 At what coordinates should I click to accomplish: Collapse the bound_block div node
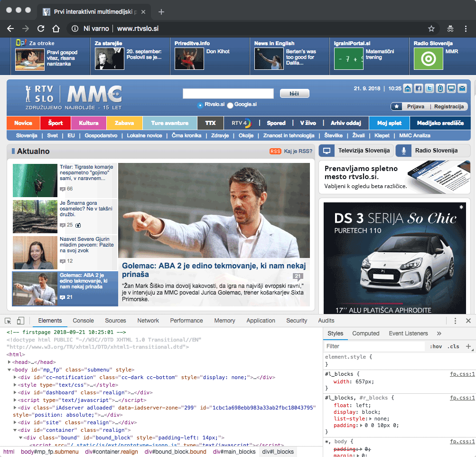coord(20,438)
